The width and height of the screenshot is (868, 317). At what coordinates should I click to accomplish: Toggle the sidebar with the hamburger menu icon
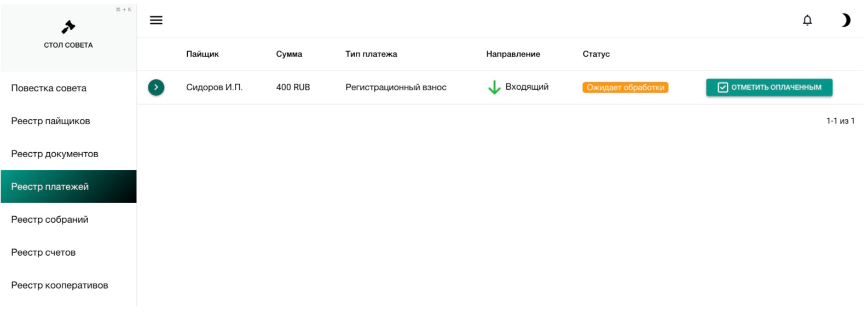pos(156,20)
